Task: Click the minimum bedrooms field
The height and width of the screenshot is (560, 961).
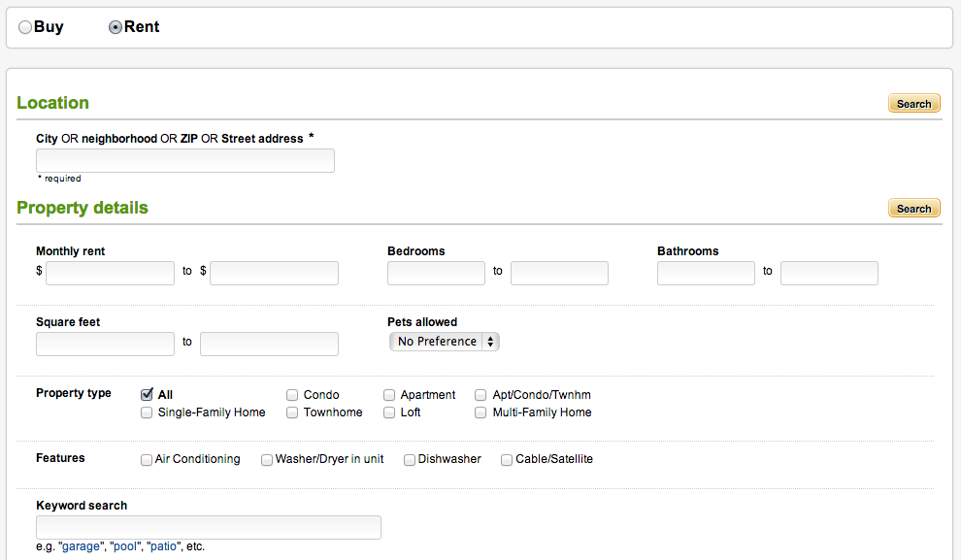Action: click(x=436, y=273)
